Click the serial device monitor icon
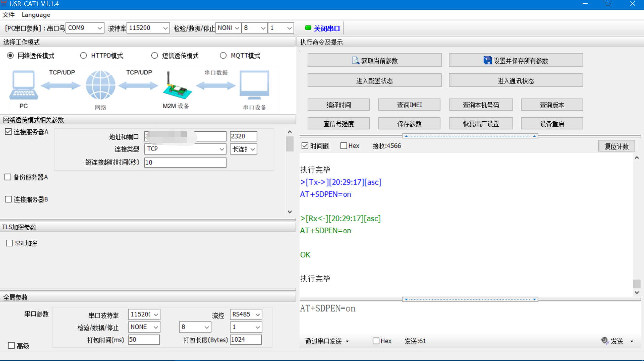This screenshot has height=361, width=644. coord(254,85)
